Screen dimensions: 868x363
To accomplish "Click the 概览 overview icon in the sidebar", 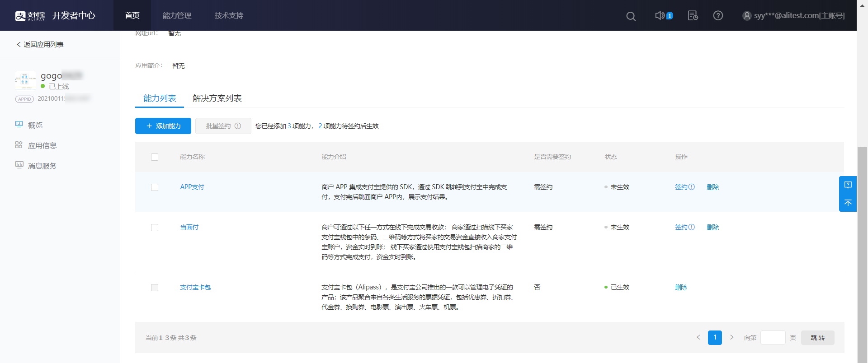I will pyautogui.click(x=19, y=124).
